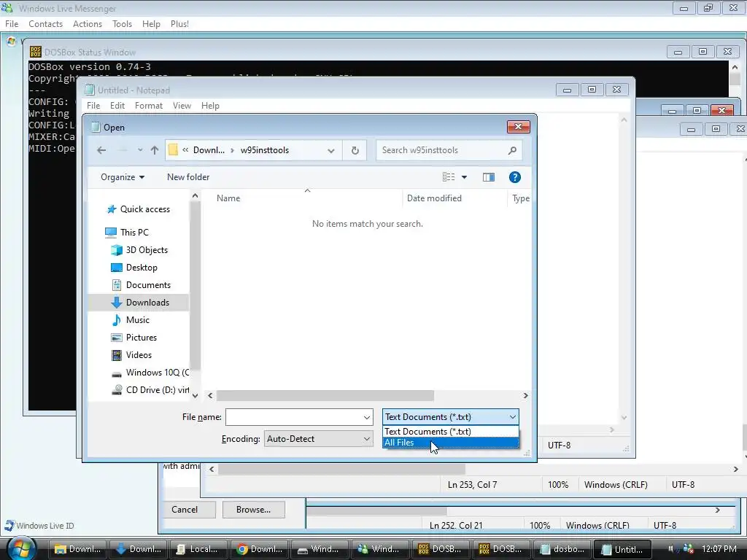Go back in the Open dialog
Image resolution: width=747 pixels, height=560 pixels.
(x=101, y=150)
